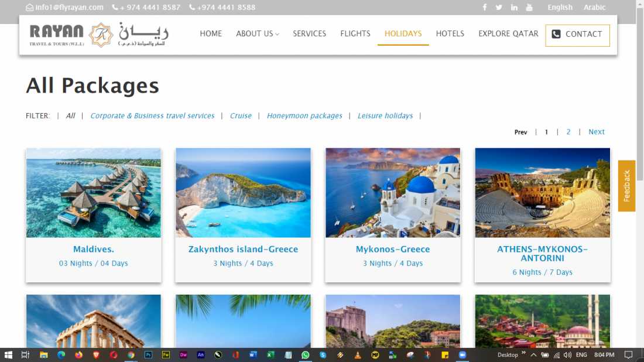The width and height of the screenshot is (644, 362).
Task: Filter by Leisure holidays
Action: (x=385, y=116)
